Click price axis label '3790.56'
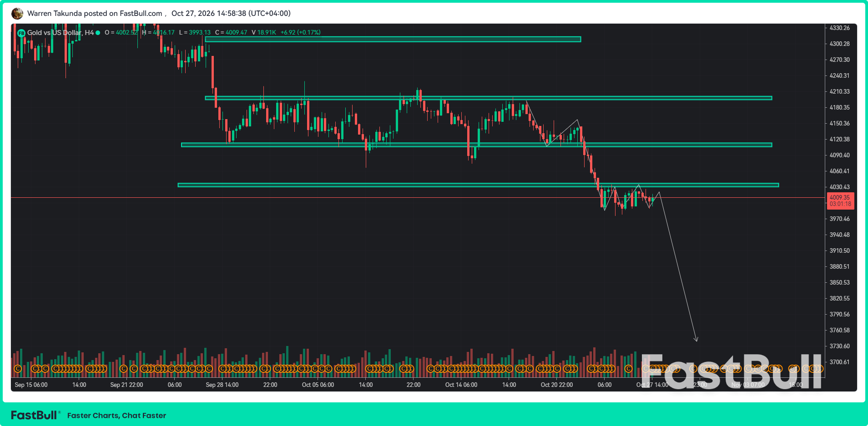868x426 pixels. tap(839, 315)
